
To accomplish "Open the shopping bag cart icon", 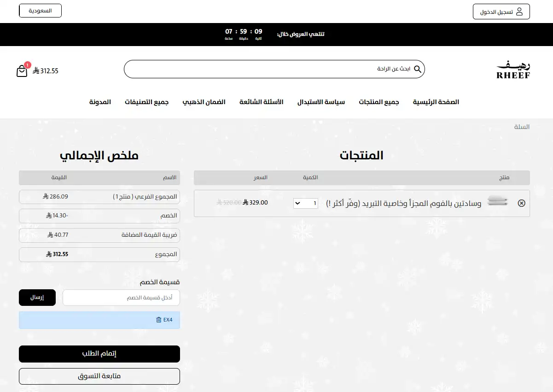I will 22,70.
